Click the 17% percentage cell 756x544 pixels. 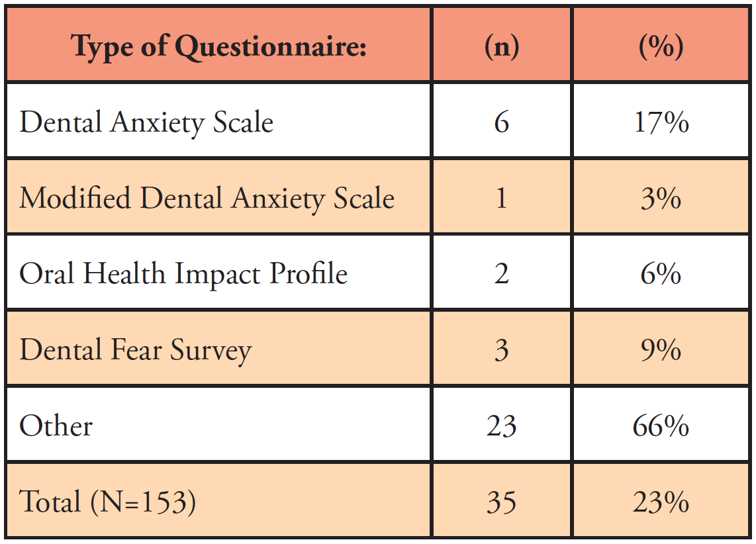click(x=661, y=122)
